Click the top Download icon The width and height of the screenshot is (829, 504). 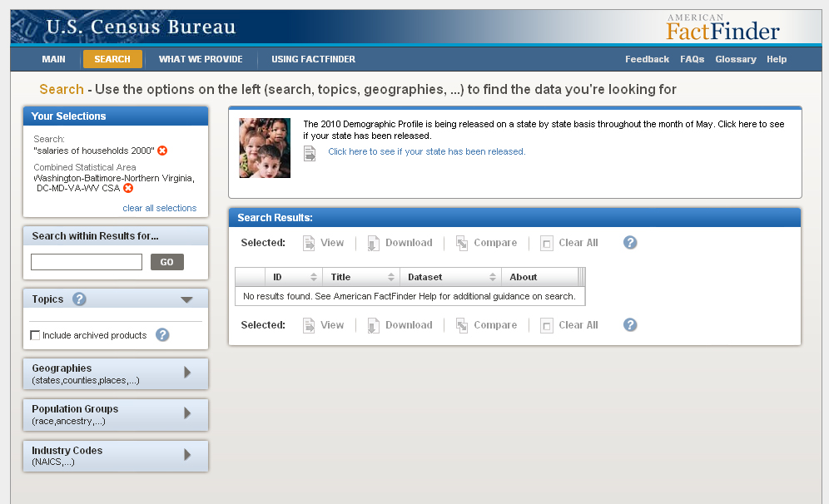(x=373, y=243)
